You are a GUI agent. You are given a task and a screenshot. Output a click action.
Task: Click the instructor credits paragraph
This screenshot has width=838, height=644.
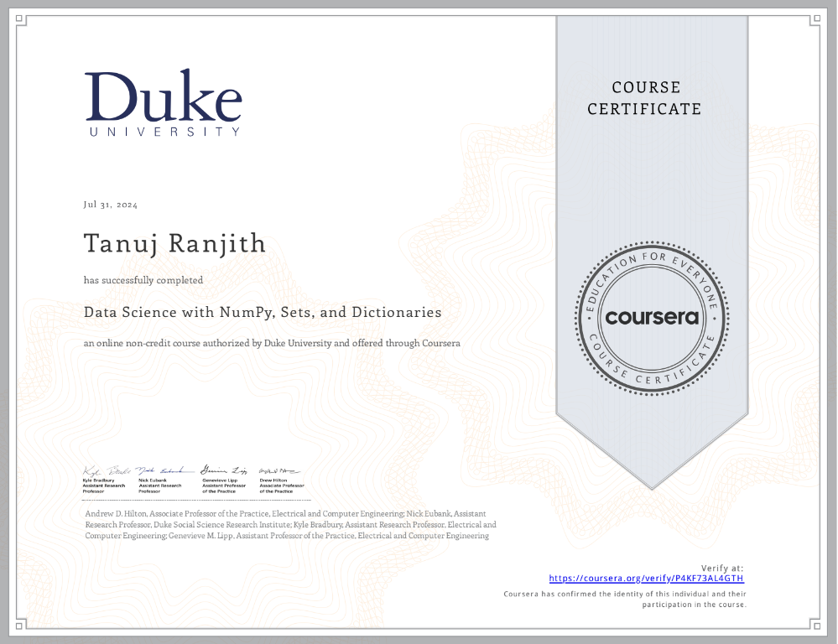[289, 524]
